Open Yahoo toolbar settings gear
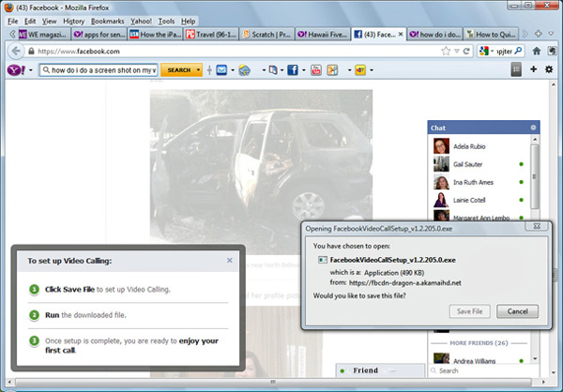The image size is (563, 392). tap(549, 69)
